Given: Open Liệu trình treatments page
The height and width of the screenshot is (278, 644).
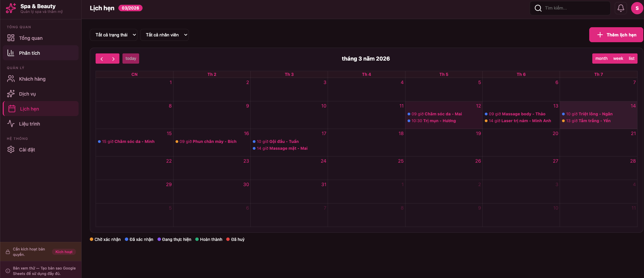Looking at the screenshot, I should coord(29,124).
